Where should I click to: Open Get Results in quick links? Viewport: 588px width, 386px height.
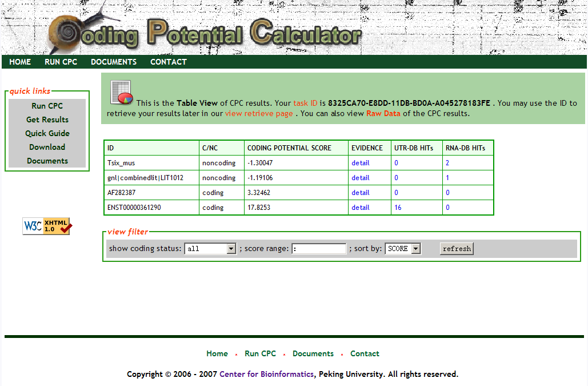pos(47,120)
